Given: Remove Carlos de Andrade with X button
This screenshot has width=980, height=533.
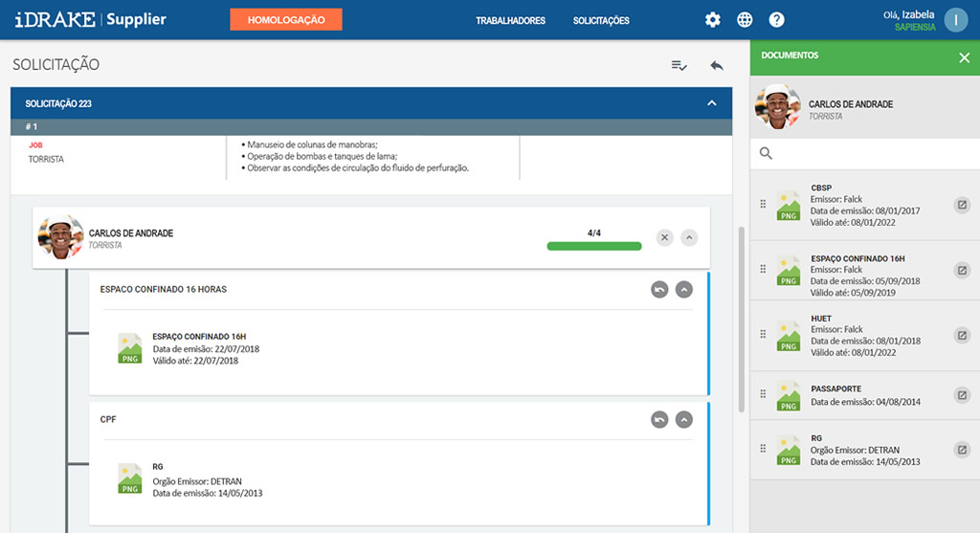Looking at the screenshot, I should pyautogui.click(x=664, y=237).
